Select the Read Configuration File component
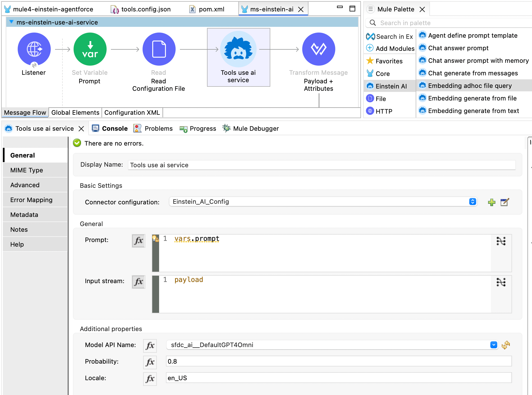 [x=159, y=49]
